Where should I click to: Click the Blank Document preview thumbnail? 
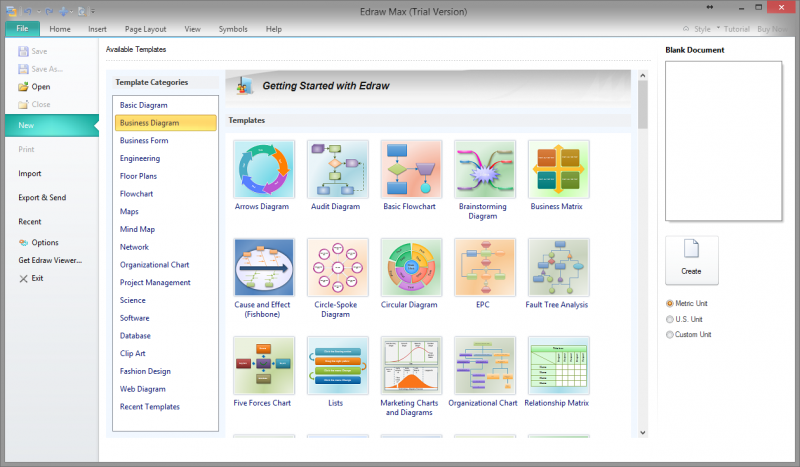(x=723, y=141)
